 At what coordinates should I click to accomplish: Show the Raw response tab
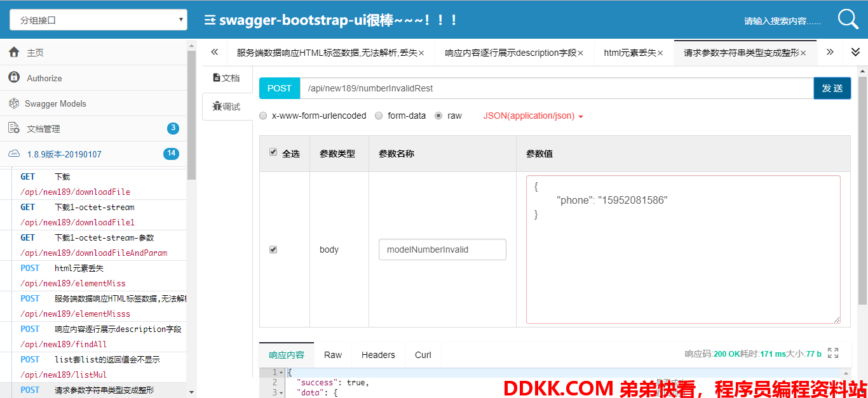tap(333, 355)
